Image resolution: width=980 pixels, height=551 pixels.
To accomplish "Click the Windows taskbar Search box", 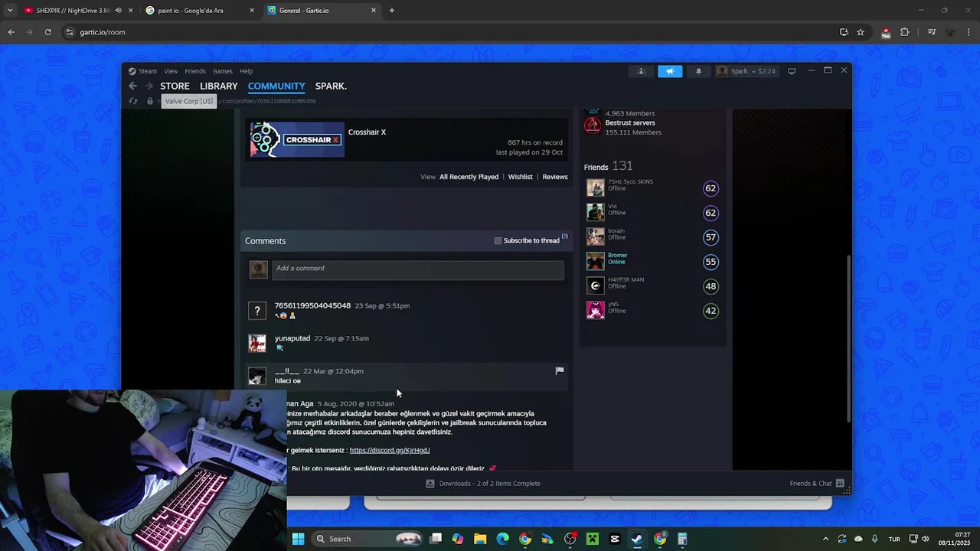I will 368,539.
